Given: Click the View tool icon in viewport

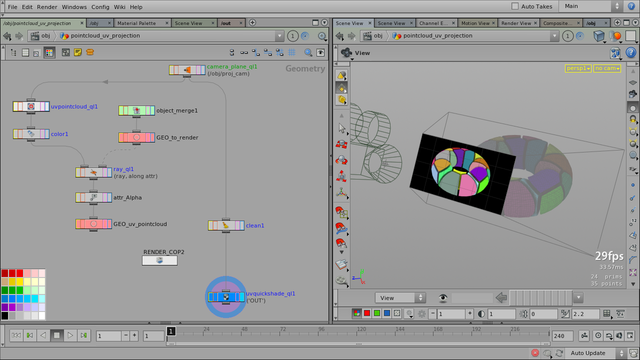Looking at the screenshot, I should coord(347,53).
